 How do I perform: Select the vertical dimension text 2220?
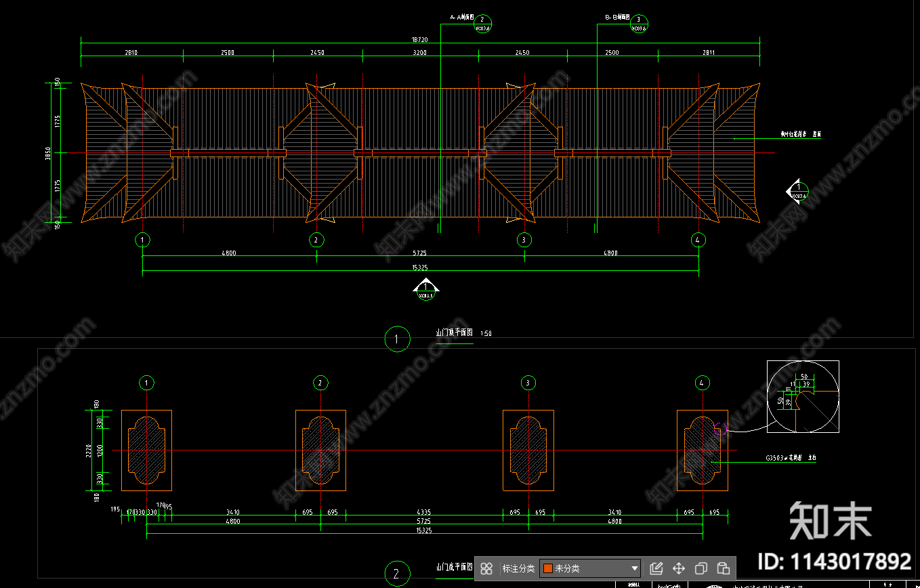click(x=88, y=450)
